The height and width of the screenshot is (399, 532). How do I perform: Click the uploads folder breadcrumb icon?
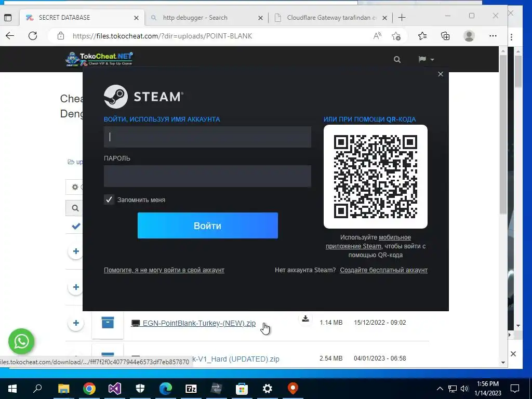[x=71, y=162]
